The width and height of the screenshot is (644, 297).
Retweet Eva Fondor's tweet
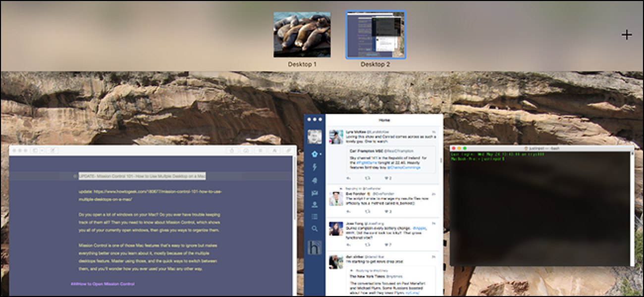pyautogui.click(x=368, y=211)
